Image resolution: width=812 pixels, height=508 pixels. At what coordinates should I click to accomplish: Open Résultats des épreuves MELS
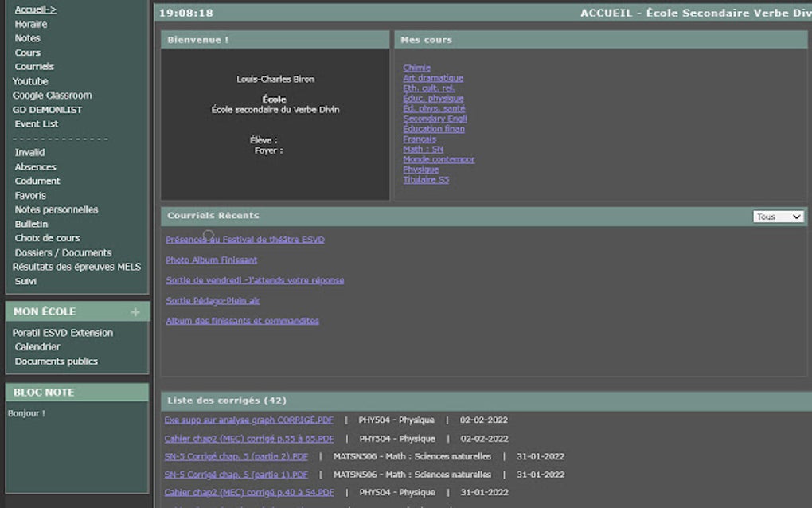click(76, 267)
